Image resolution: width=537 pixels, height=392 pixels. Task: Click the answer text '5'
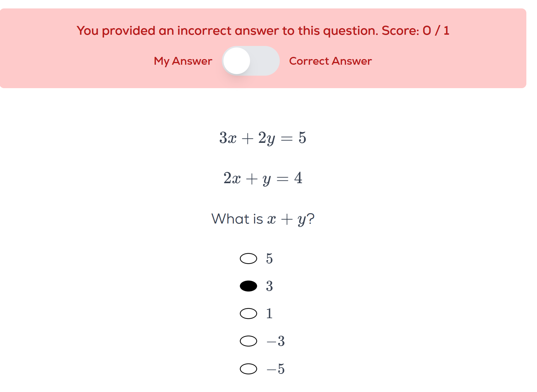coord(269,259)
